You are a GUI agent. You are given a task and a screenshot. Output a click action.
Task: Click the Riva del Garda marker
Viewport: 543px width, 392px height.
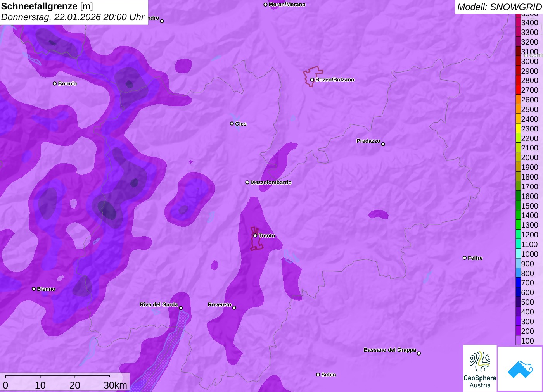pyautogui.click(x=180, y=308)
